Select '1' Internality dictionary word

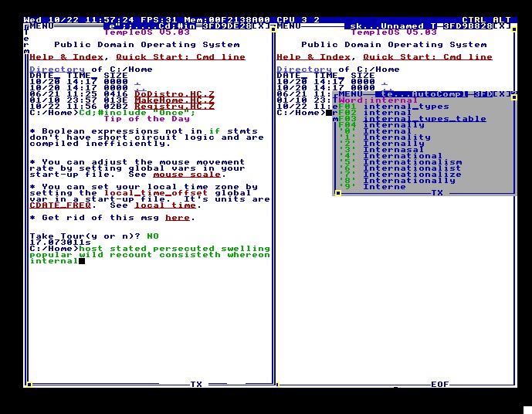click(385, 137)
